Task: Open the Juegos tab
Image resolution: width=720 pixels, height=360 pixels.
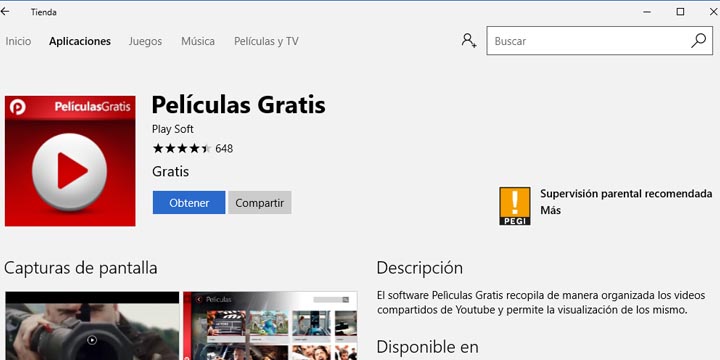Action: pyautogui.click(x=145, y=41)
